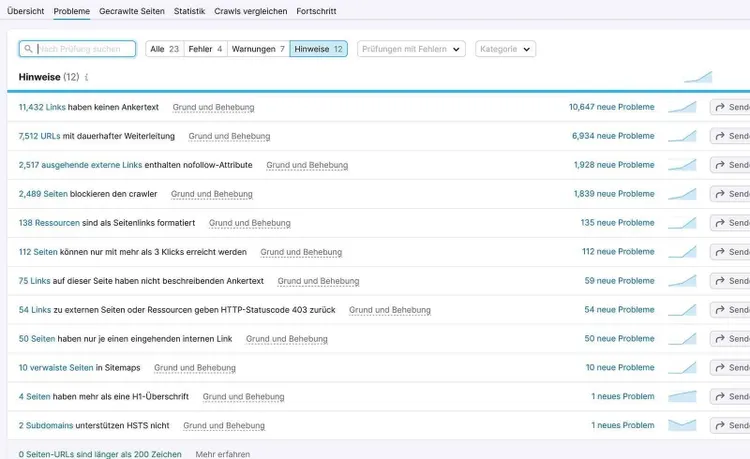Open 7,512 URLs permanent redirect link
Image resolution: width=750 pixels, height=459 pixels.
point(39,136)
